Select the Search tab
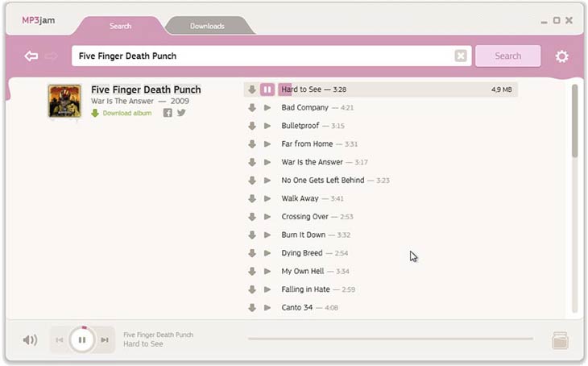This screenshot has width=588, height=366. pos(120,26)
